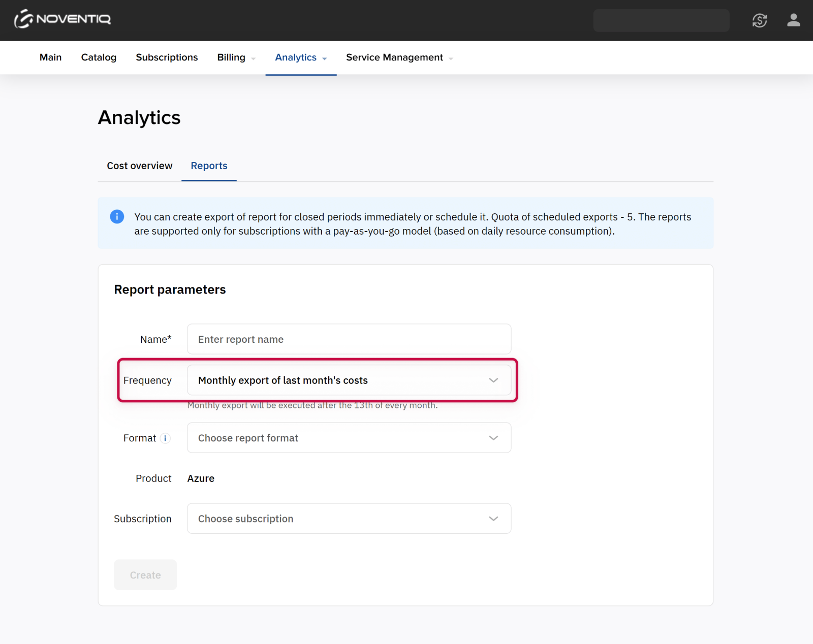This screenshot has width=813, height=644.
Task: Go to the Main page
Action: coord(50,57)
